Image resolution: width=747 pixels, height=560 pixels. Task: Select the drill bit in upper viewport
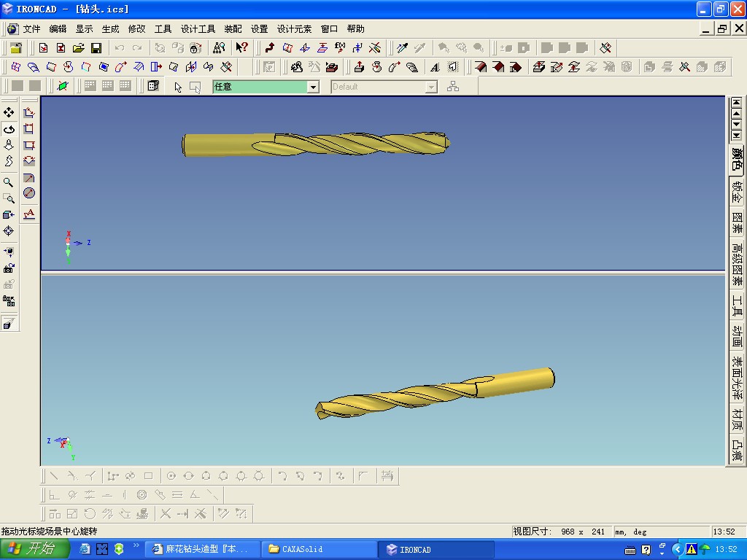click(x=315, y=144)
